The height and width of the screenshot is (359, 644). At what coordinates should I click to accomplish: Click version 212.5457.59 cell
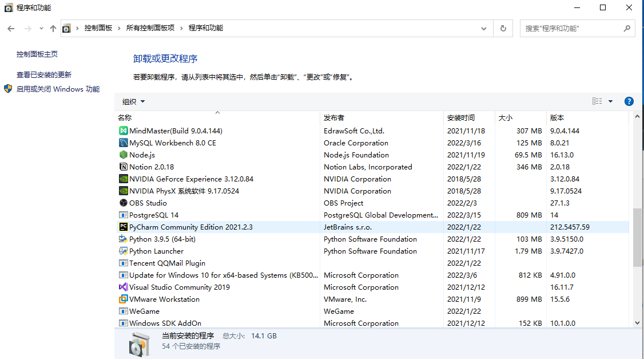pos(570,227)
